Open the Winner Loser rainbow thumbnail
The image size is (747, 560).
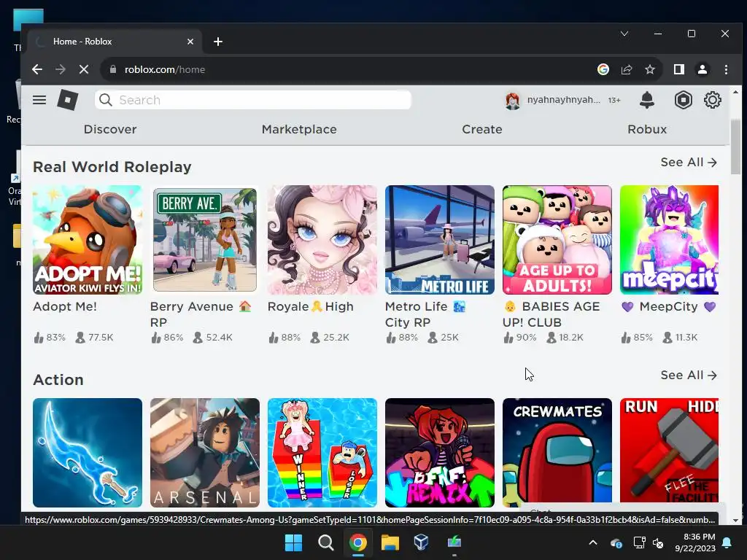click(322, 453)
